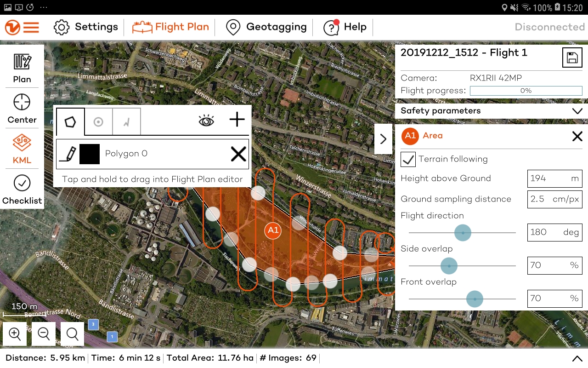Screen dimensions: 588x368
Task: Expand the Safety parameters section
Action: coord(577,111)
